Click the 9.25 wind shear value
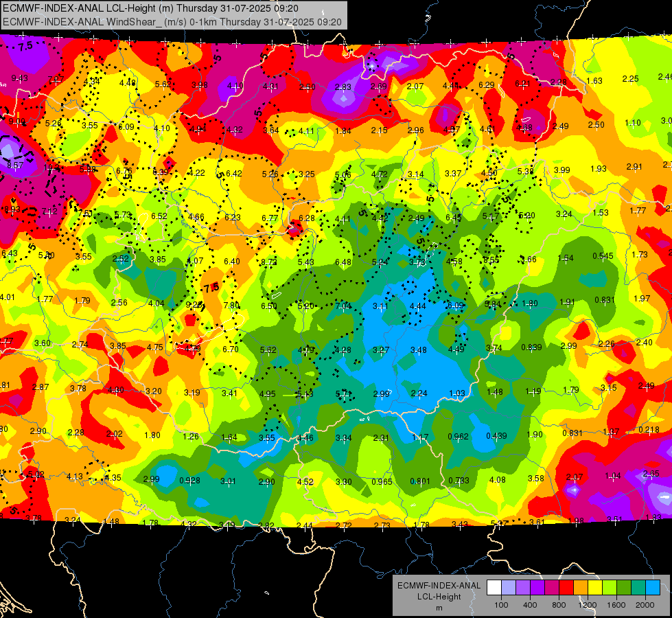The width and height of the screenshot is (672, 618). coord(194,304)
